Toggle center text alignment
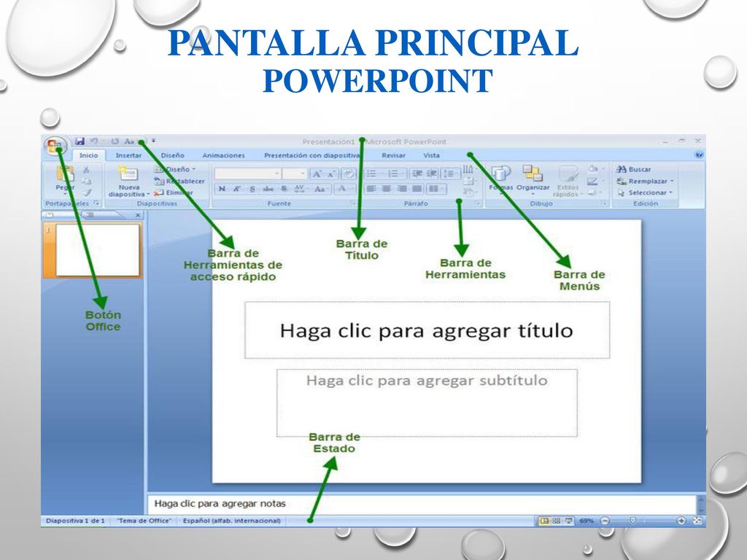Viewport: 747px width, 560px height. [x=387, y=189]
